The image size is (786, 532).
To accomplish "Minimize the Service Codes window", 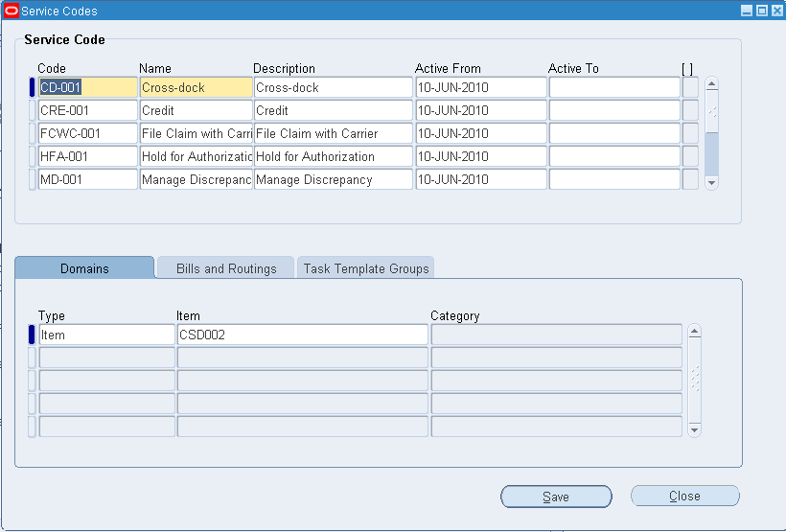I will [747, 11].
